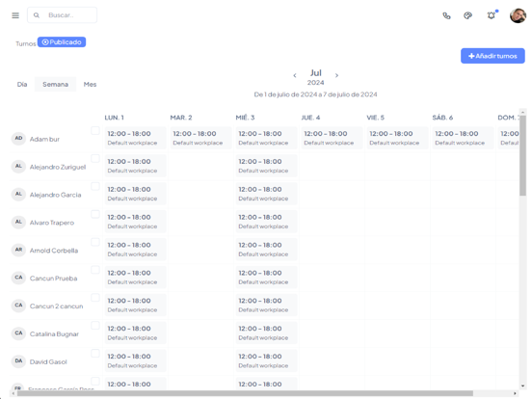
Task: Switch to the Mes view
Action: [90, 84]
